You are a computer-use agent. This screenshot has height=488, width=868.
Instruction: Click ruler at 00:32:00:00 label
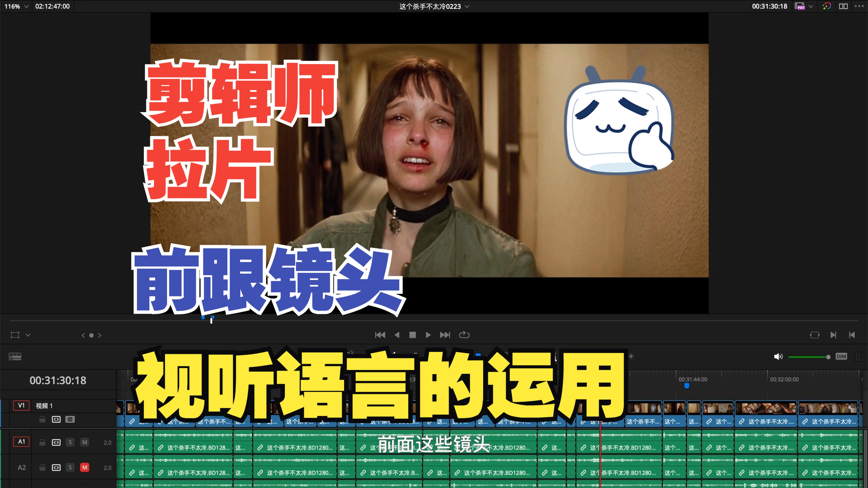[784, 380]
